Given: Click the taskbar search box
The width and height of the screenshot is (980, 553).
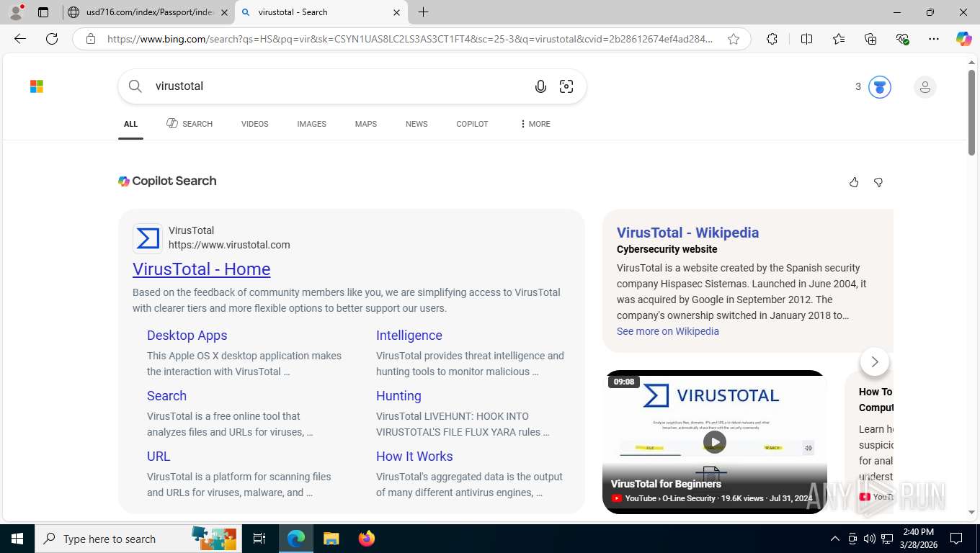Looking at the screenshot, I should [138, 539].
